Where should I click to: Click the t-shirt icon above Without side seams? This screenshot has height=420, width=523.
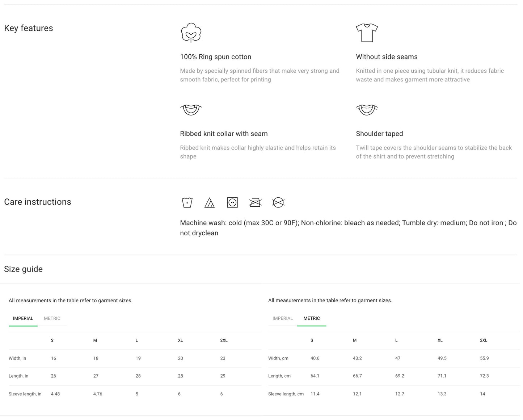pyautogui.click(x=367, y=33)
